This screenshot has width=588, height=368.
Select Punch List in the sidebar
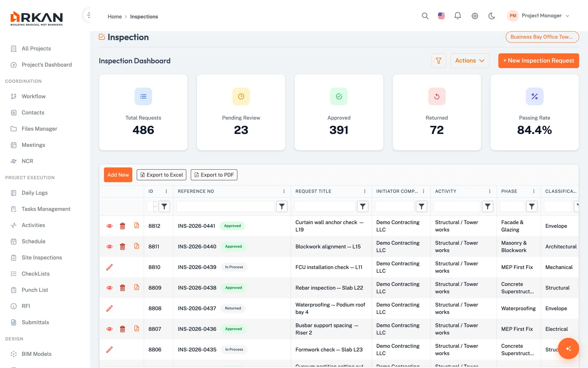[x=35, y=290]
